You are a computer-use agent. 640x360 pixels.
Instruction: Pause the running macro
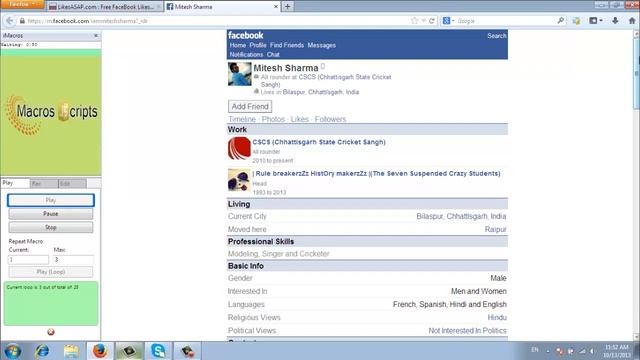51,214
